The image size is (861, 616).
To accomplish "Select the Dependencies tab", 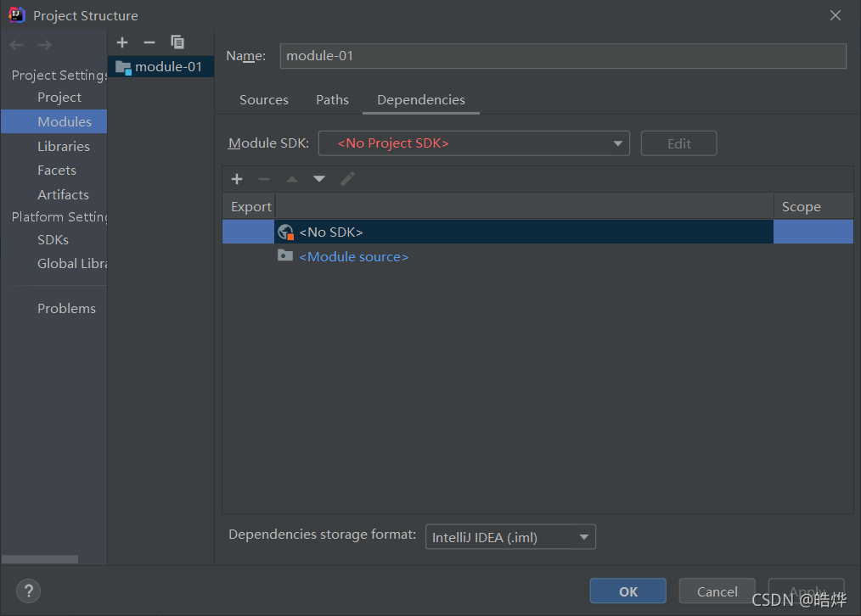I will tap(421, 100).
